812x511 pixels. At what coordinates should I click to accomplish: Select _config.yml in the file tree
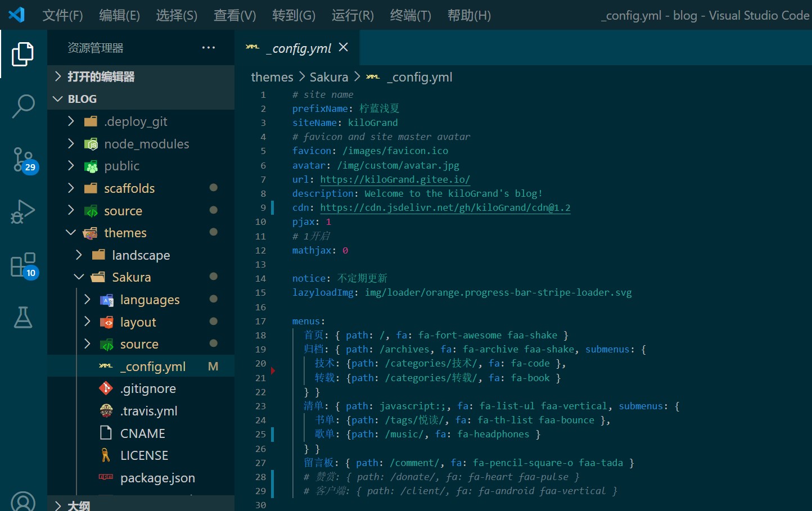(x=141, y=367)
